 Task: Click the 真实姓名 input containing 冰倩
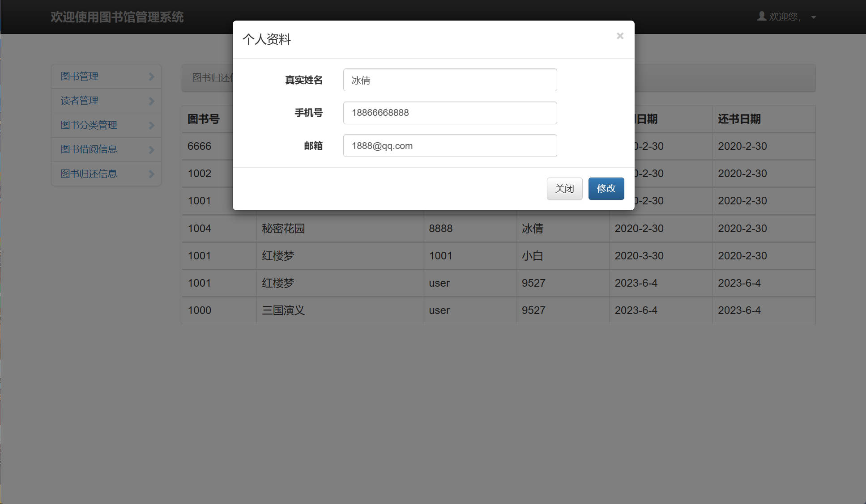pos(449,80)
